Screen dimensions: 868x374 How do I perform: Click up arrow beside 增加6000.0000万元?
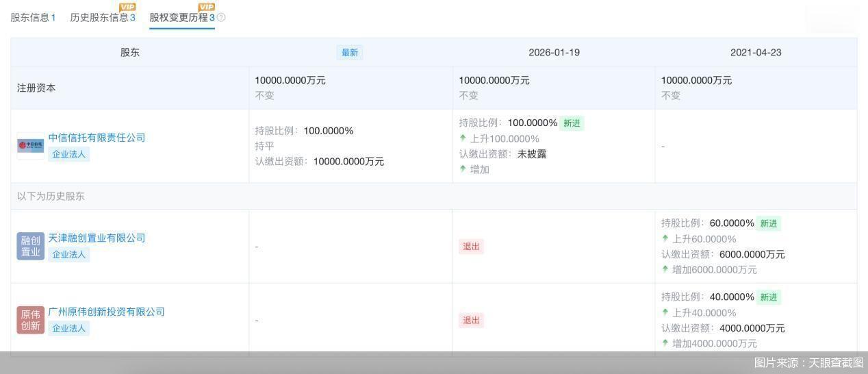click(665, 270)
